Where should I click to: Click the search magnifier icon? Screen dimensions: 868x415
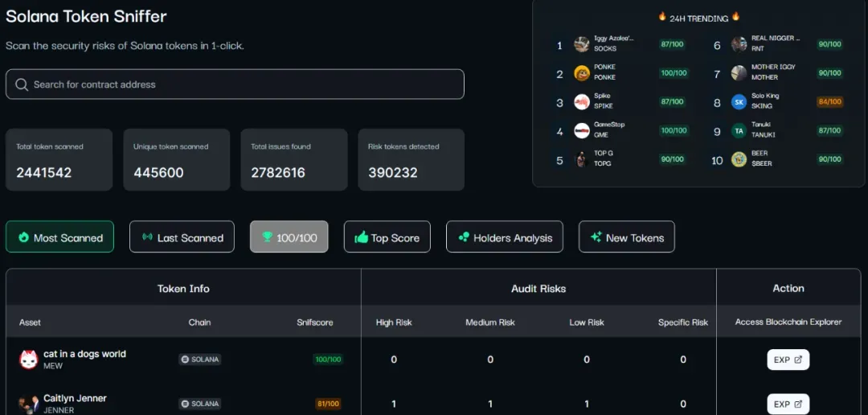(x=22, y=84)
